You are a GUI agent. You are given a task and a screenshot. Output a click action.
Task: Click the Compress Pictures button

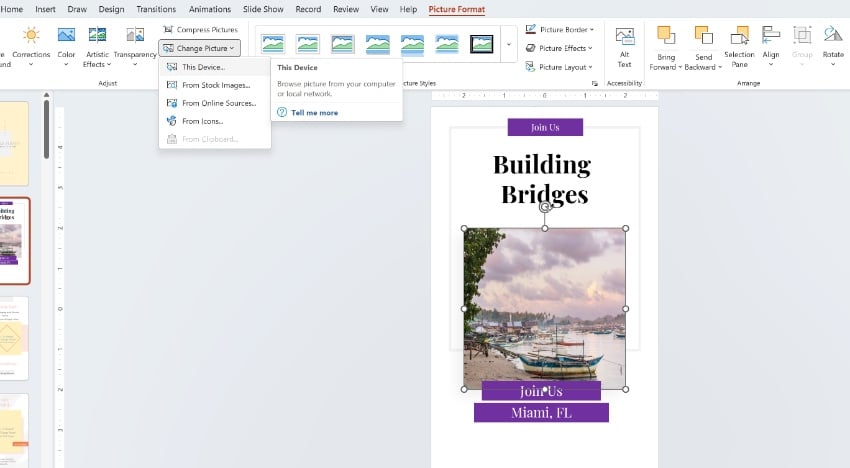(200, 30)
